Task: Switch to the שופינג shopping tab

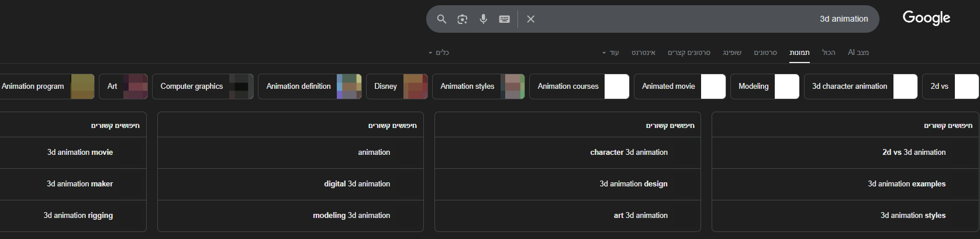Action: [732, 53]
